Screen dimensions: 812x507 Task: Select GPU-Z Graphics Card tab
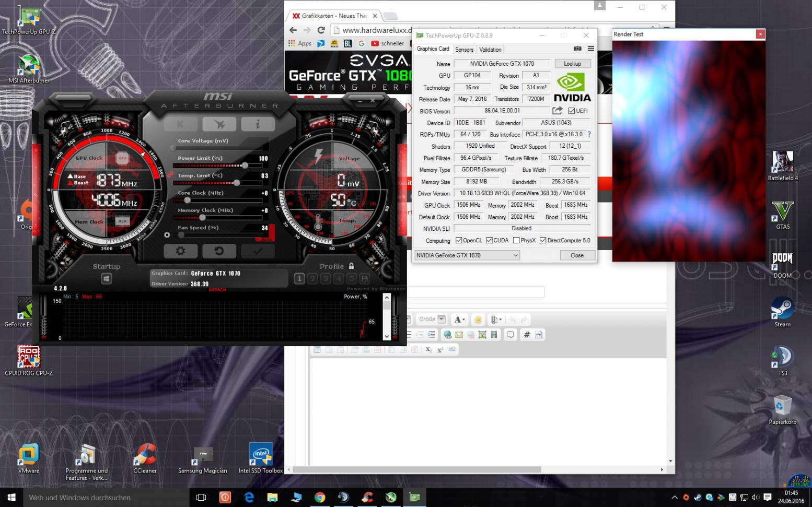pyautogui.click(x=433, y=49)
